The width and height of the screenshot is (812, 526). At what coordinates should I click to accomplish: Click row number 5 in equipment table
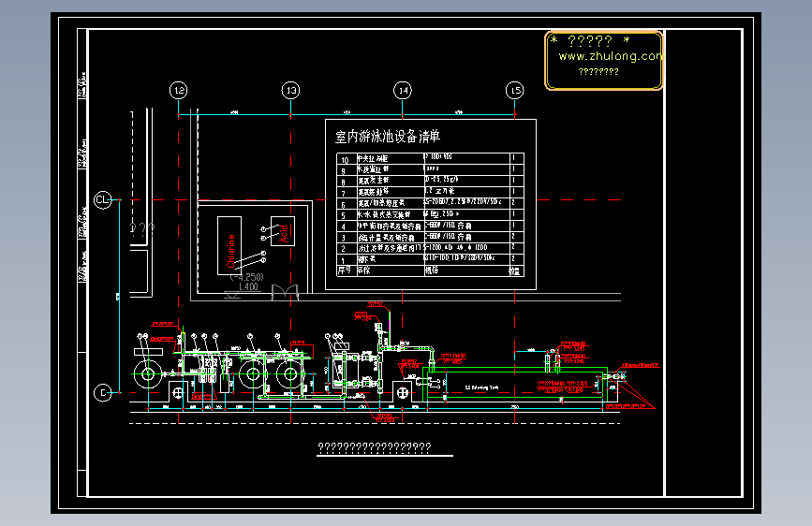click(x=344, y=215)
